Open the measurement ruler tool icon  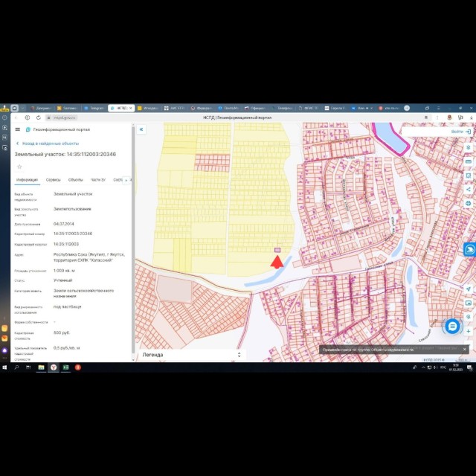468,161
